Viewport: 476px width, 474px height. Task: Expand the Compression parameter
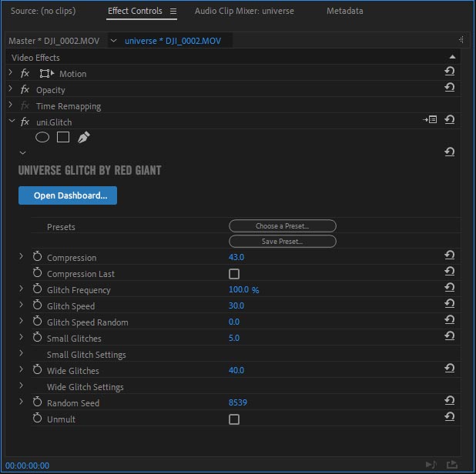[x=21, y=256]
